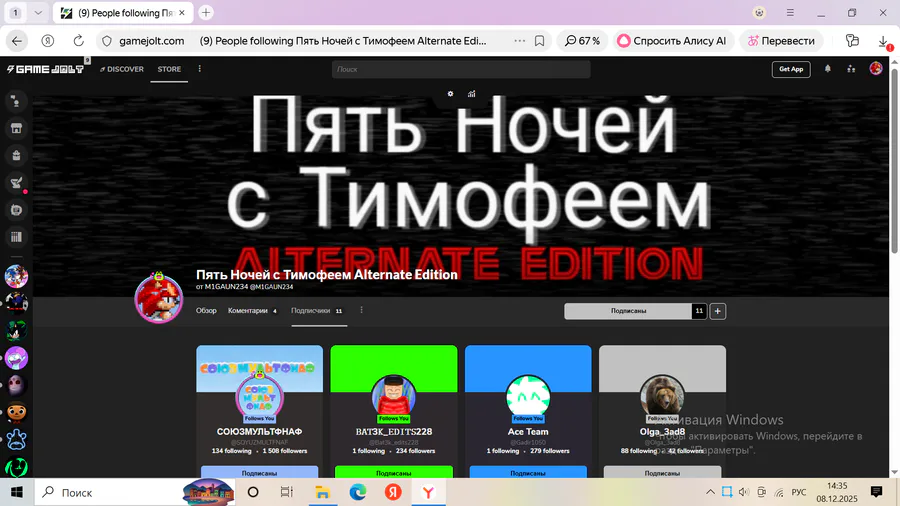Click the gamejolt.com address text
This screenshot has width=900, height=506.
click(x=152, y=41)
